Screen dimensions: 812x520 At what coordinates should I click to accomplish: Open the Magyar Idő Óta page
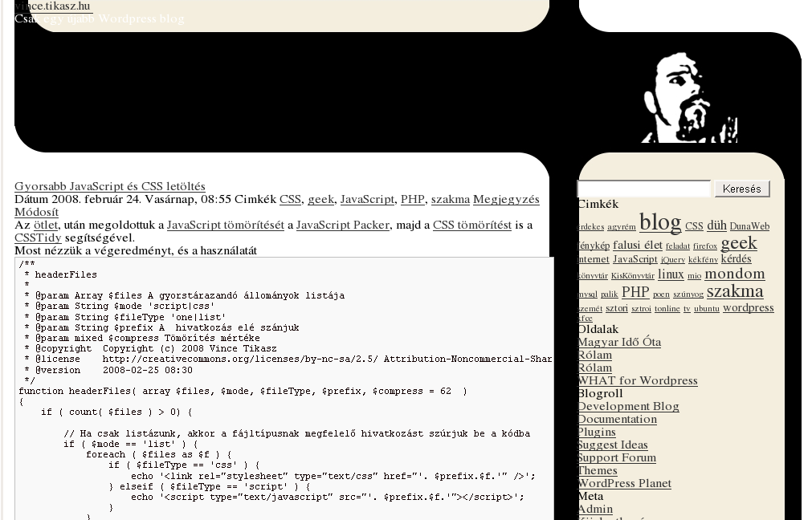tap(619, 342)
